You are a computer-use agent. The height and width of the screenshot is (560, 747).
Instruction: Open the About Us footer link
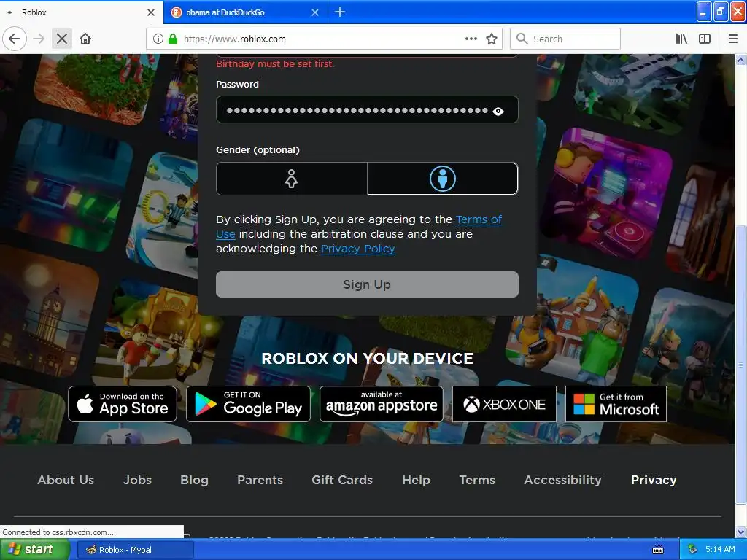[x=66, y=480]
